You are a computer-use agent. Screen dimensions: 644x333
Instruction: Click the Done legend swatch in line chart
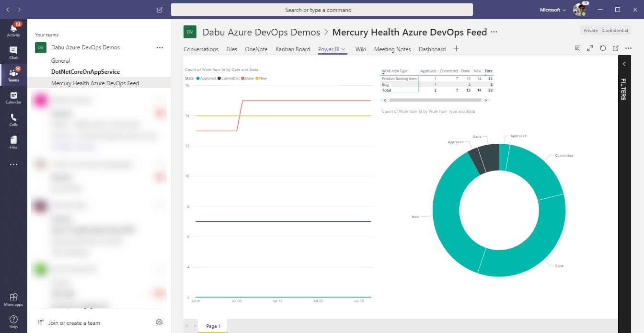coord(243,78)
